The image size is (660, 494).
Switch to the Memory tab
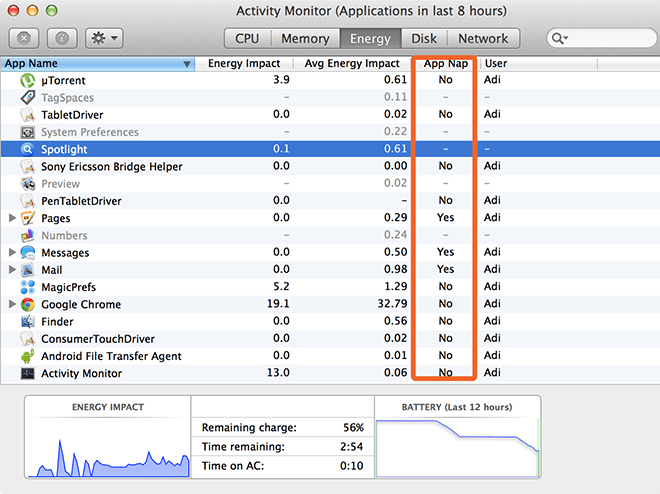pyautogui.click(x=305, y=38)
